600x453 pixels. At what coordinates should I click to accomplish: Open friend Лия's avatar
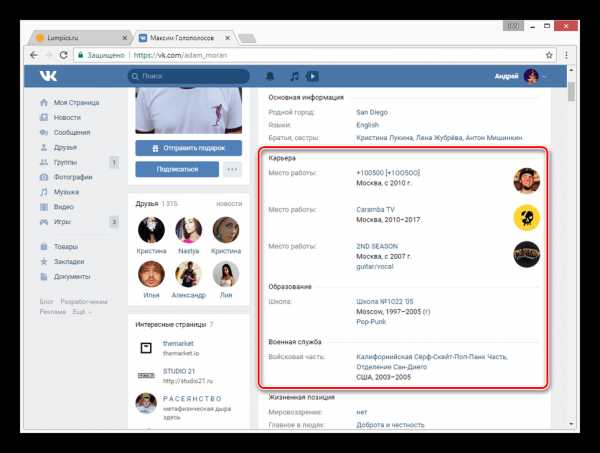coord(226,274)
